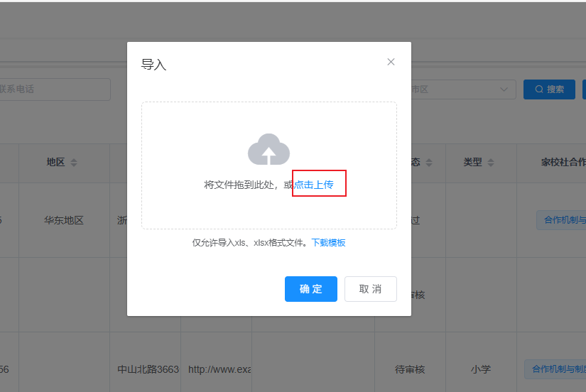
Task: Close the 导入 dialog with the X icon
Action: click(x=391, y=62)
